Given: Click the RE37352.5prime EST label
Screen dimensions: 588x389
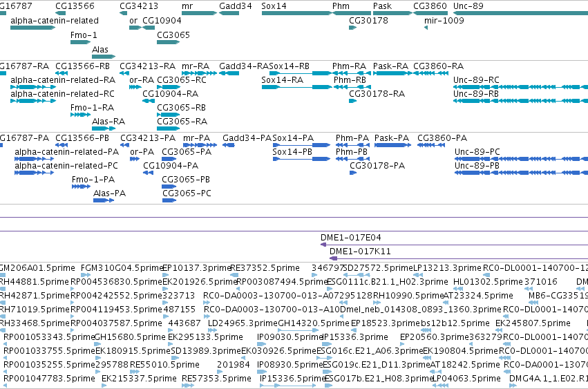Looking at the screenshot, I should coord(265,268).
